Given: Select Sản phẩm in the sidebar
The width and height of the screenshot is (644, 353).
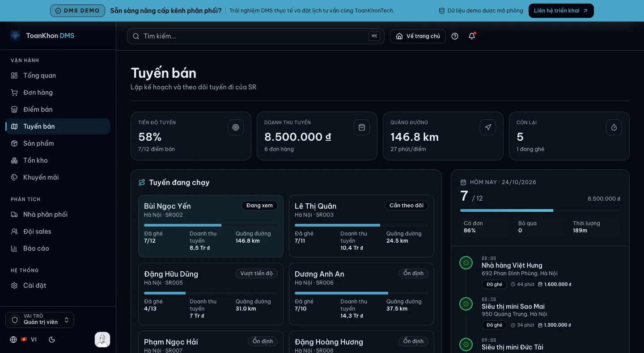Looking at the screenshot, I should pyautogui.click(x=58, y=143).
